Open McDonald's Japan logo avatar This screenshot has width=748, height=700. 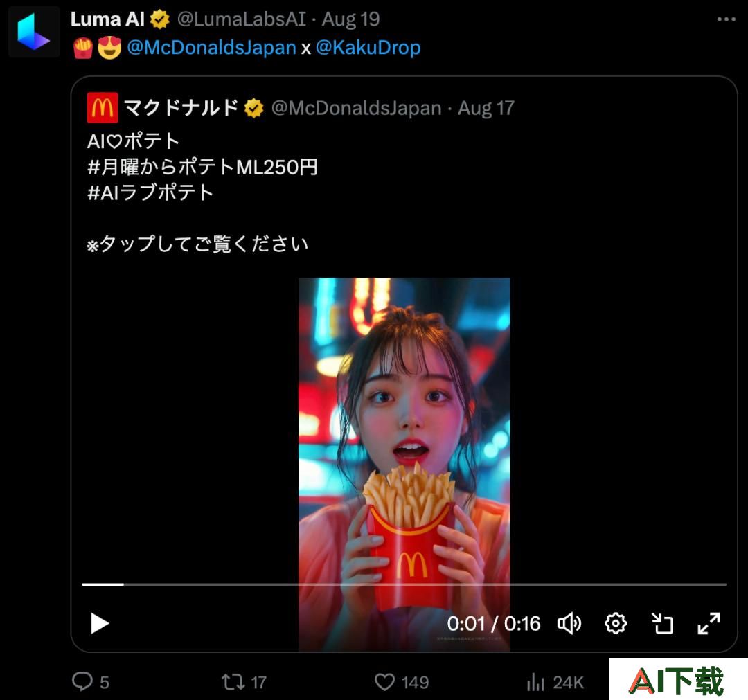[102, 108]
